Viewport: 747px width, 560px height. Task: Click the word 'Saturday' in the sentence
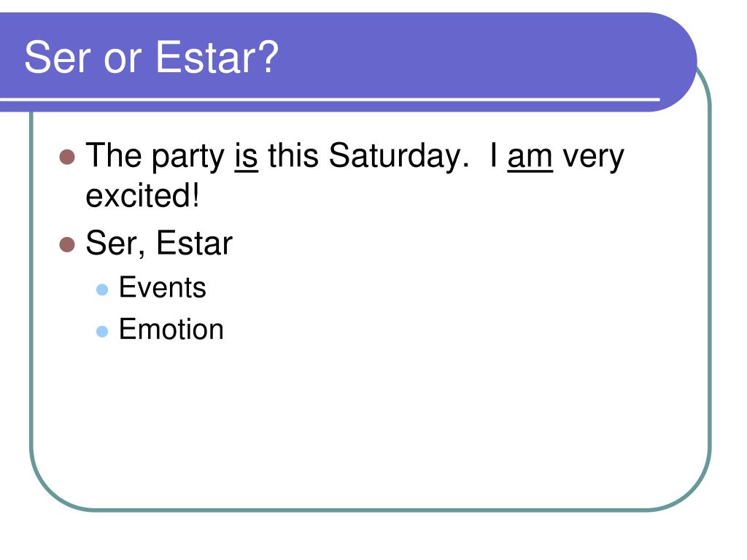pyautogui.click(x=395, y=157)
